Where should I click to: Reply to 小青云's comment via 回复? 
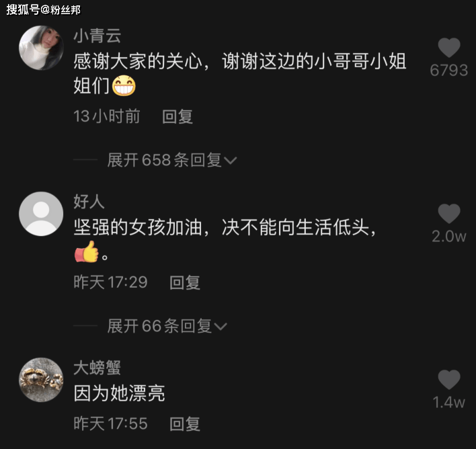coord(177,116)
